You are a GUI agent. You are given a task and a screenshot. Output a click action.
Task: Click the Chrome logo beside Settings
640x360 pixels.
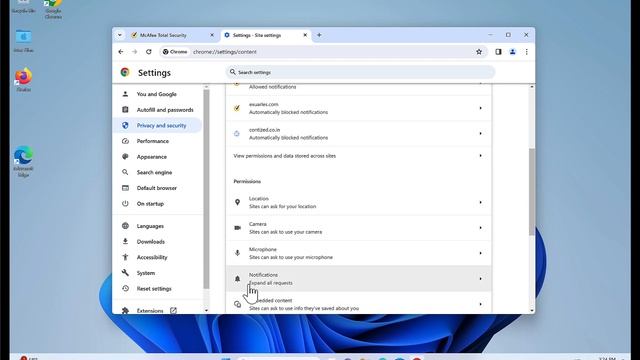[x=125, y=72]
